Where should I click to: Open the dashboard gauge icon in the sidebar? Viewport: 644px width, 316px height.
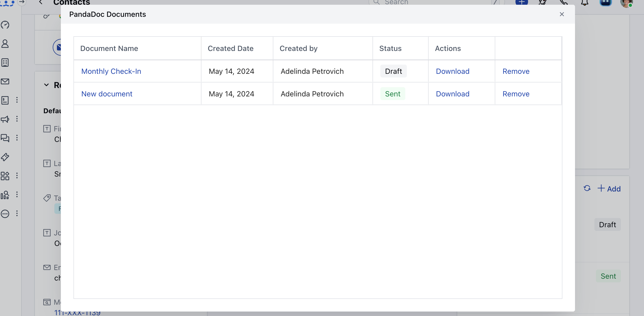5,25
